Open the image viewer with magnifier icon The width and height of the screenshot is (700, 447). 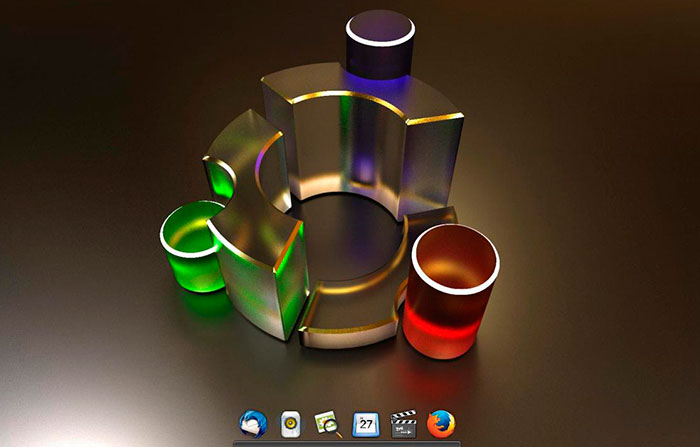[328, 424]
